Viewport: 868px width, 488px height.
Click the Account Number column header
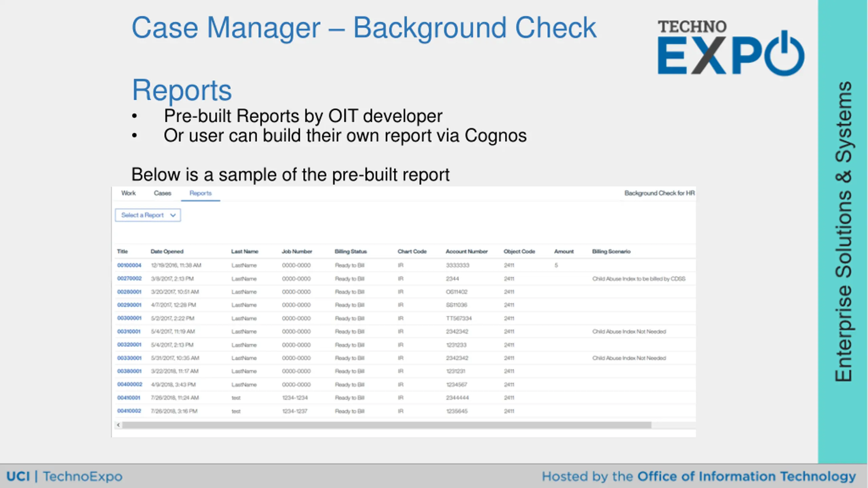(467, 251)
